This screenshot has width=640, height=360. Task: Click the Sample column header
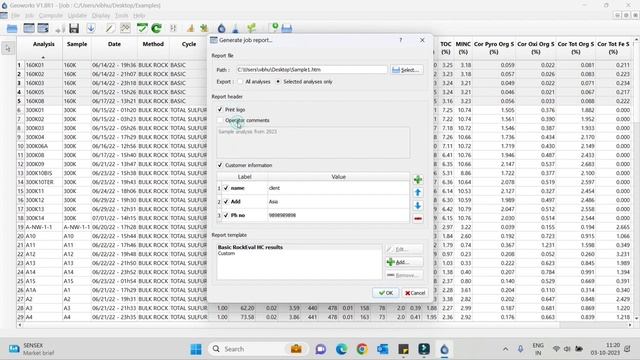77,44
